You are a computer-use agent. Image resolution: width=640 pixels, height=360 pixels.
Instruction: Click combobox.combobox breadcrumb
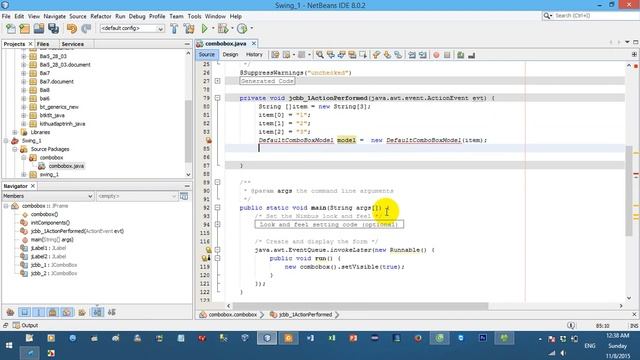point(229,315)
